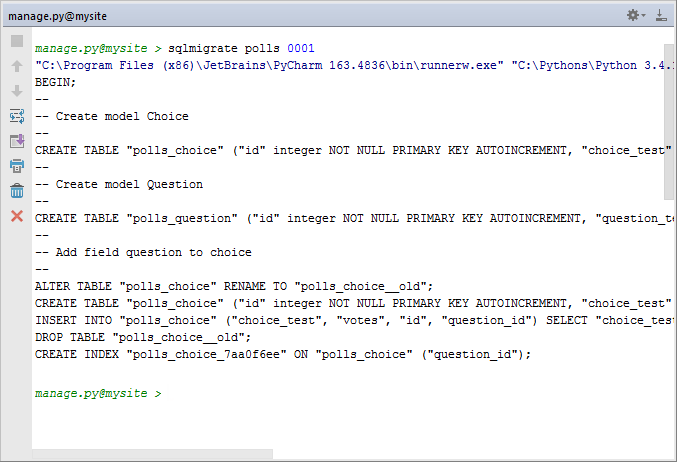Viewport: 677px width, 462px height.
Task: Click the Down the stack trace arrow
Action: pyautogui.click(x=17, y=91)
